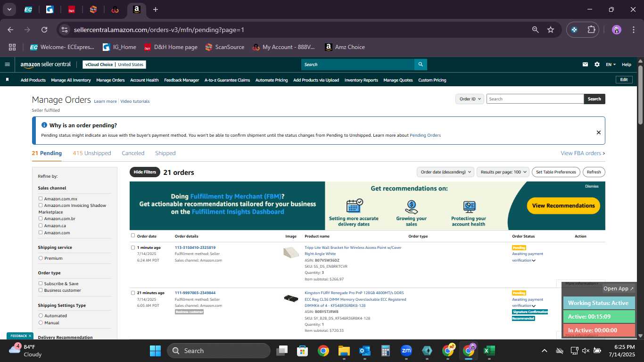Open Order date (descending) sort dropdown
The width and height of the screenshot is (644, 362).
click(x=445, y=172)
